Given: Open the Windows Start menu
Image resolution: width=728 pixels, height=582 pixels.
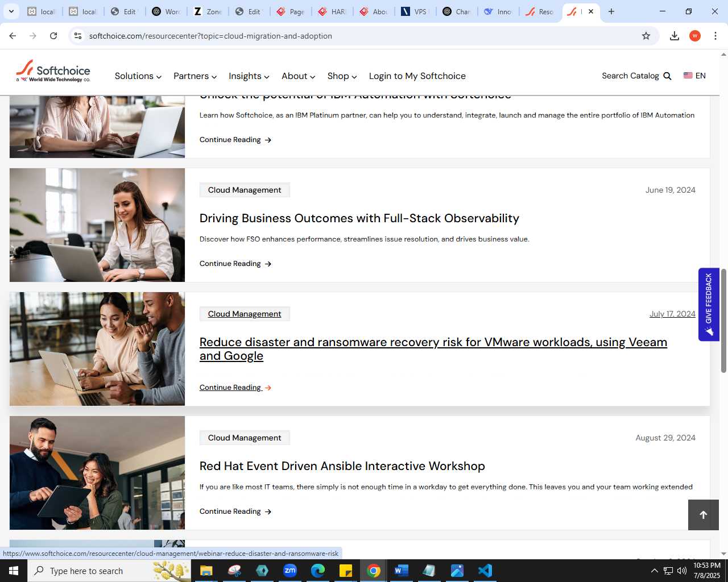Looking at the screenshot, I should (14, 571).
